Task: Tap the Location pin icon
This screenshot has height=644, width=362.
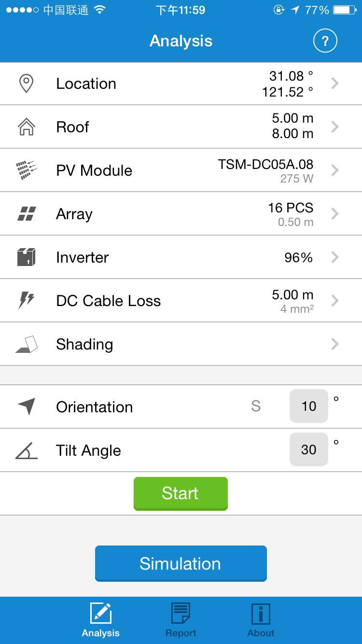Action: 26,84
